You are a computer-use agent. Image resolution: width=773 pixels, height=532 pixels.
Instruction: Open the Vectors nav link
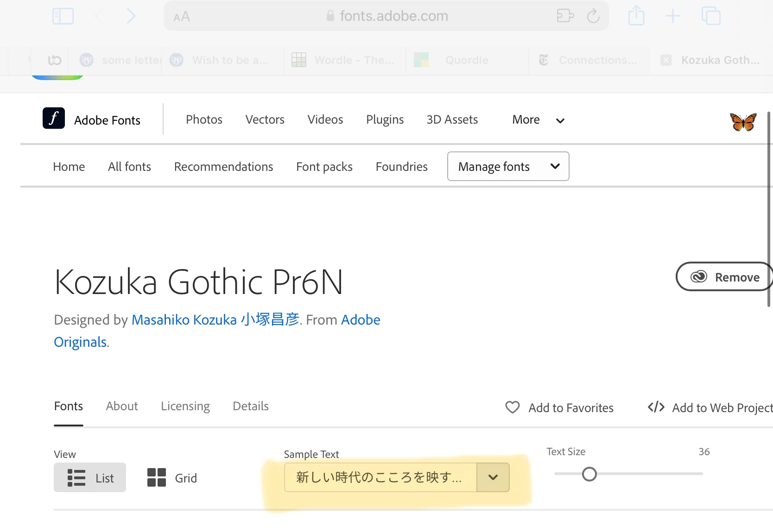(265, 119)
